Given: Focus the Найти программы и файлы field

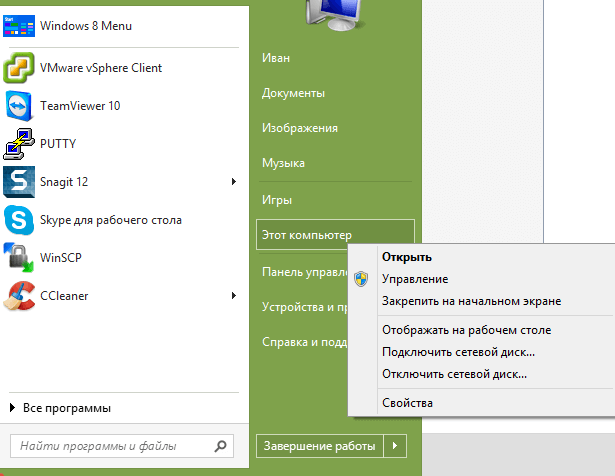Looking at the screenshot, I should [x=122, y=446].
